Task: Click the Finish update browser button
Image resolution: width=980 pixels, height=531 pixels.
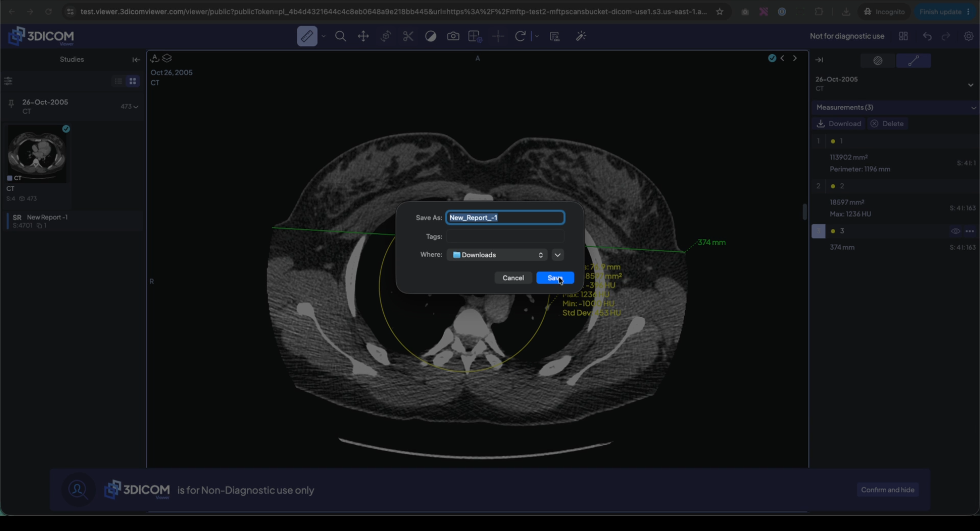Action: pyautogui.click(x=944, y=12)
